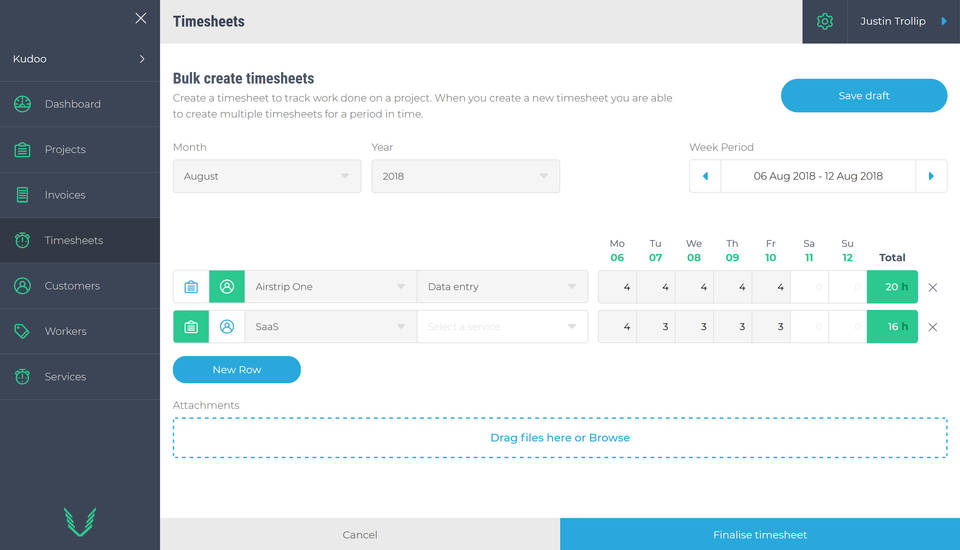Advance to next week period
The image size is (960, 550).
click(931, 176)
